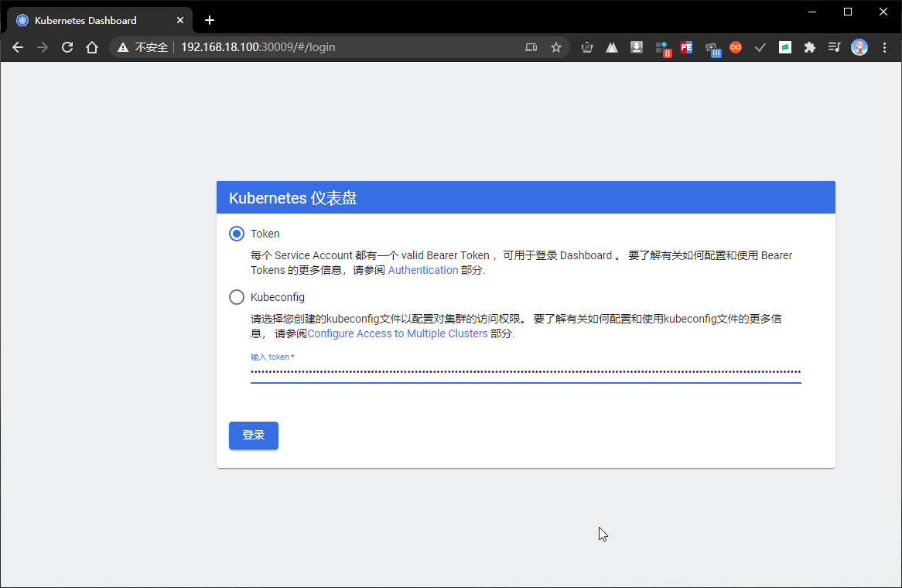The width and height of the screenshot is (902, 588).
Task: Open the Authentication documentation link
Action: point(423,270)
